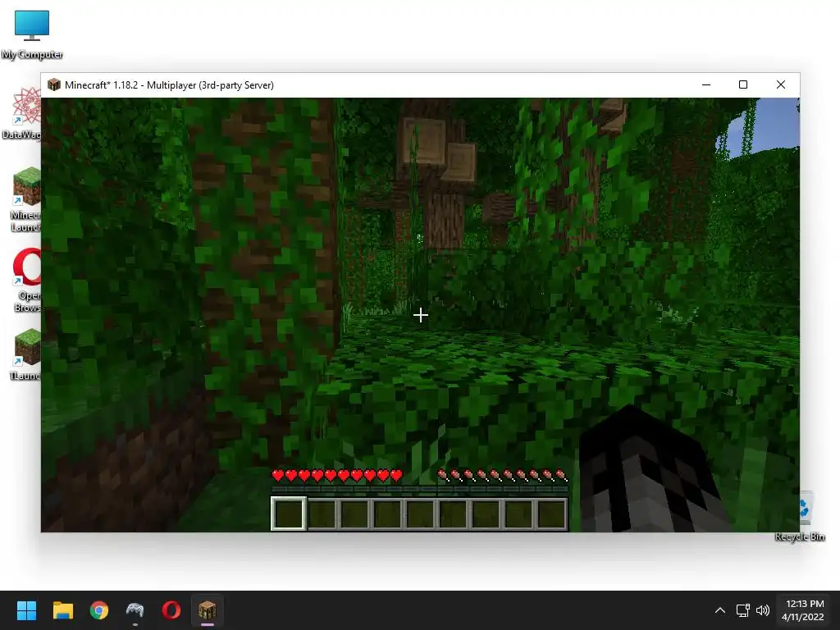Launch Google Chrome from the taskbar
This screenshot has width=840, height=630.
coord(99,610)
